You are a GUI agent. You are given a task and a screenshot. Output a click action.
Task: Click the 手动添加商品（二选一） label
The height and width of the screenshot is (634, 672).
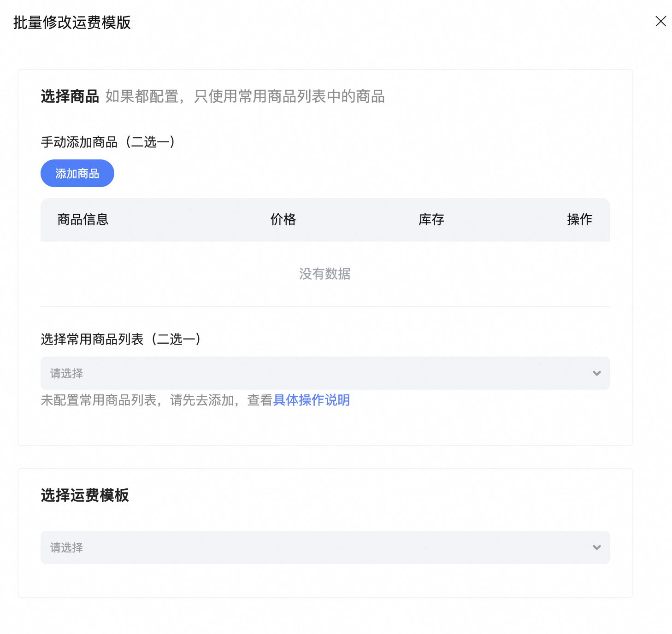click(108, 142)
